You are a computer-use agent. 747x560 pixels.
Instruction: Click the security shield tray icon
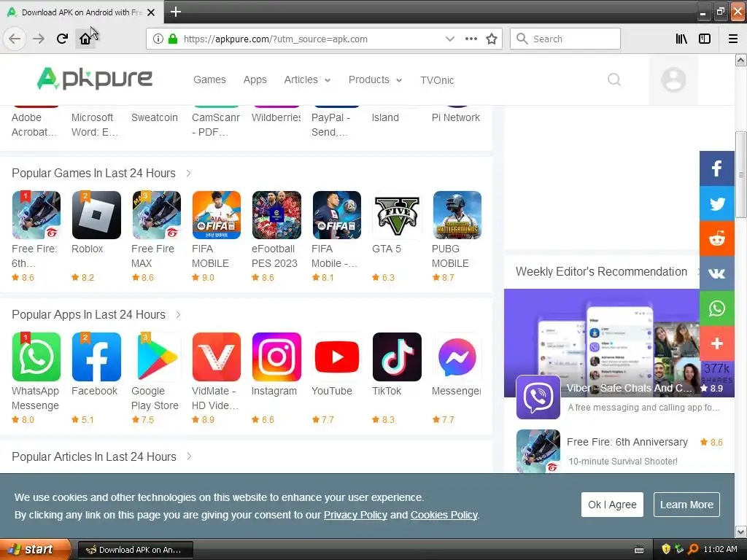666,549
